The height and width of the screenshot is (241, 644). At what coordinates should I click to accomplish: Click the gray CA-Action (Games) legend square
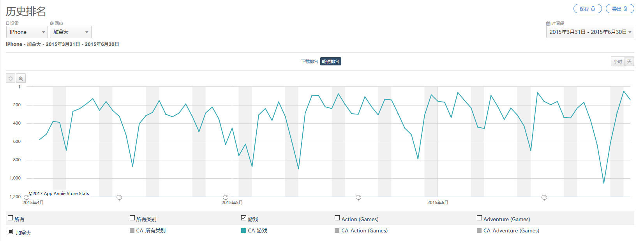click(x=337, y=230)
